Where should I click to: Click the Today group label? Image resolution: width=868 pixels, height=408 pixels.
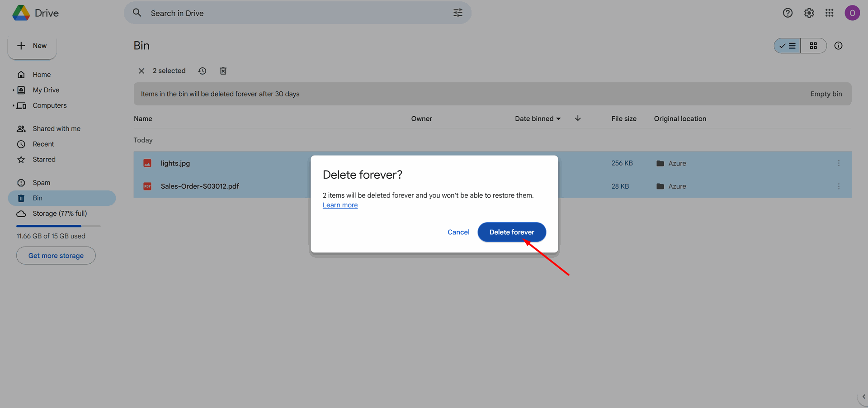tap(143, 140)
